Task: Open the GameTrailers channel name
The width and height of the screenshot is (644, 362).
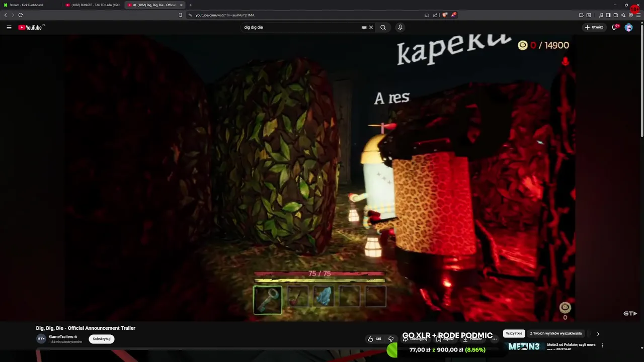Action: tap(61, 337)
